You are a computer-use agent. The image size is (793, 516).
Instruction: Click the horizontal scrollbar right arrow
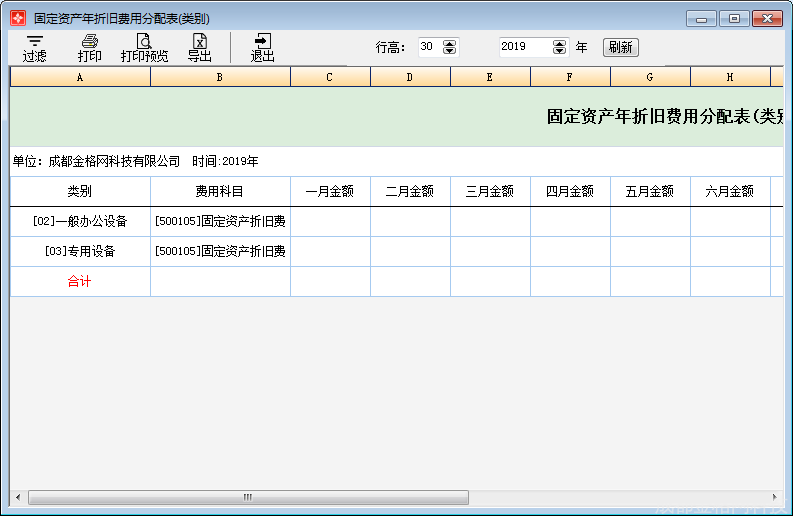click(775, 497)
